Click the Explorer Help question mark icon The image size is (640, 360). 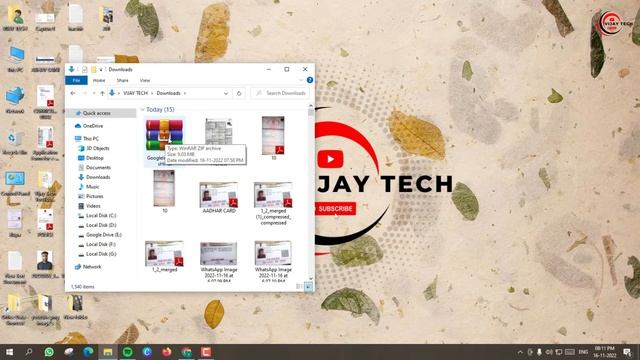310,80
